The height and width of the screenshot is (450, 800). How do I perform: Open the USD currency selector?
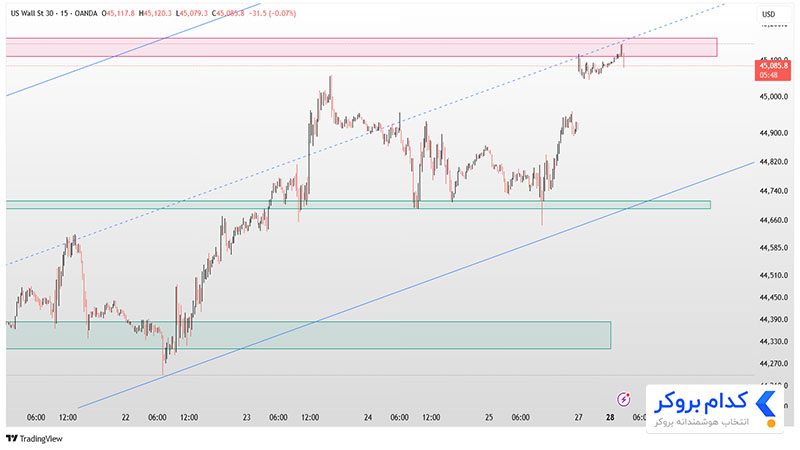pyautogui.click(x=768, y=14)
